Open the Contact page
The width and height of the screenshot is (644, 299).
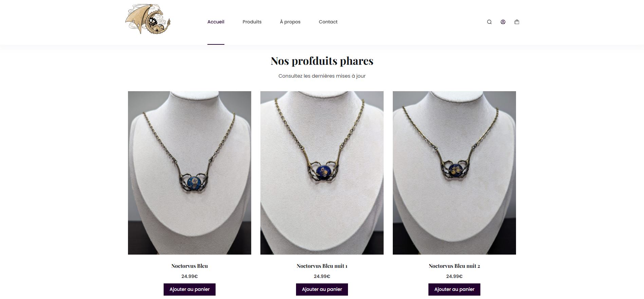(328, 22)
